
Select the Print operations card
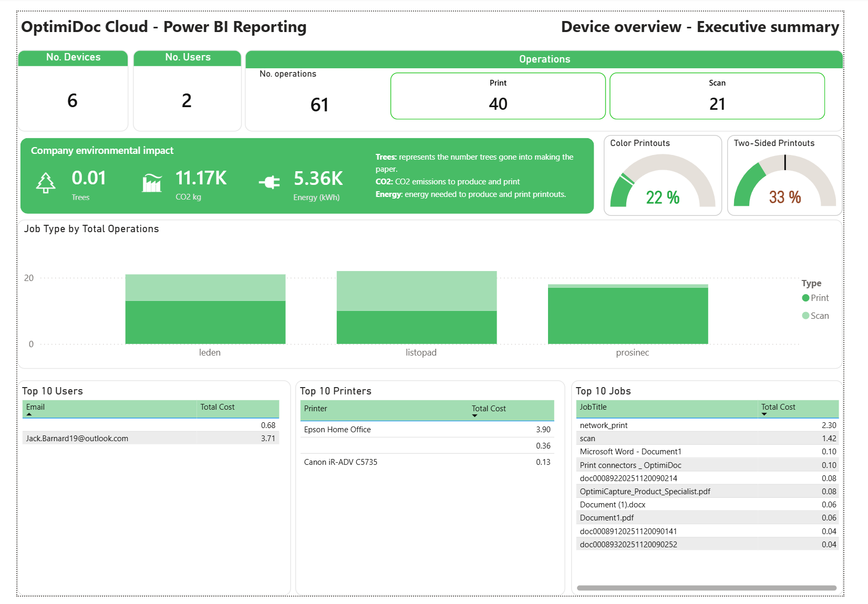498,96
